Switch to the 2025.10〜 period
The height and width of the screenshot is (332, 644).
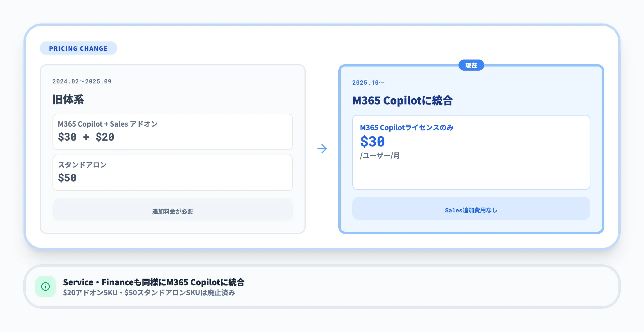click(368, 83)
